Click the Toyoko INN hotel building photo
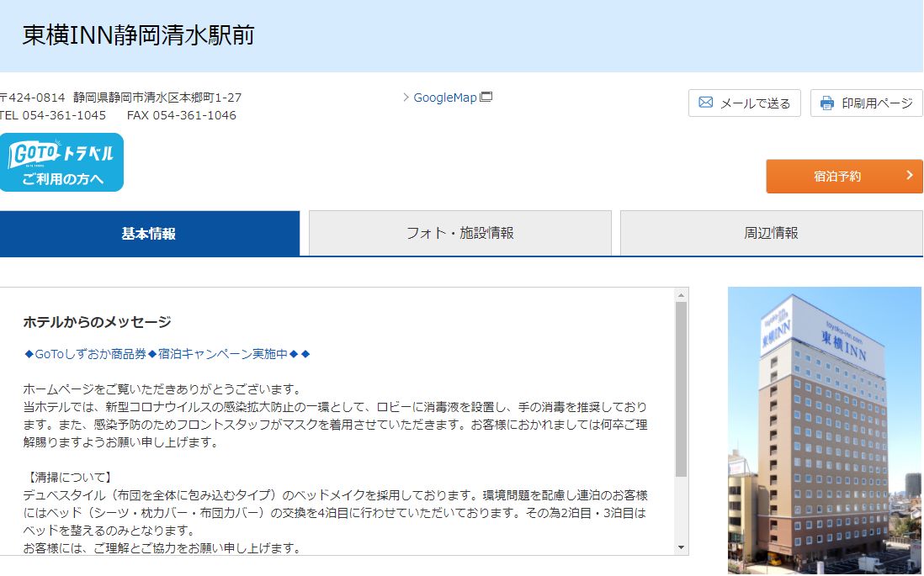Viewport: 924px width, 576px height. [825, 431]
